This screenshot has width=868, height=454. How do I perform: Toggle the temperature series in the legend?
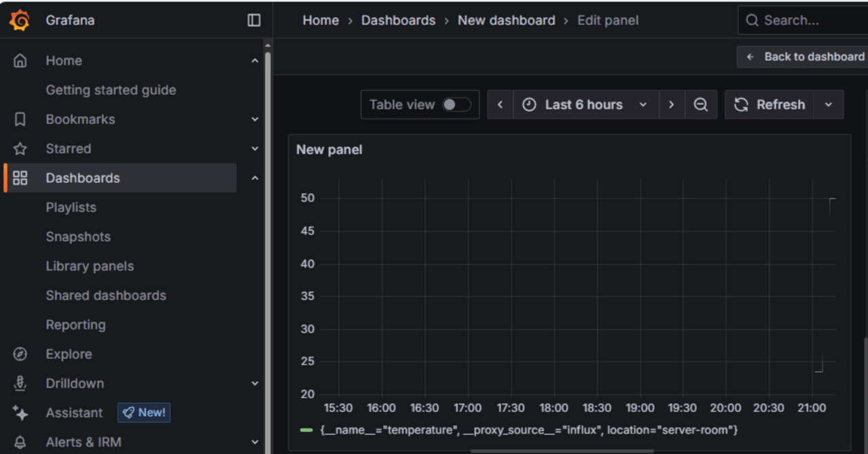[x=529, y=430]
